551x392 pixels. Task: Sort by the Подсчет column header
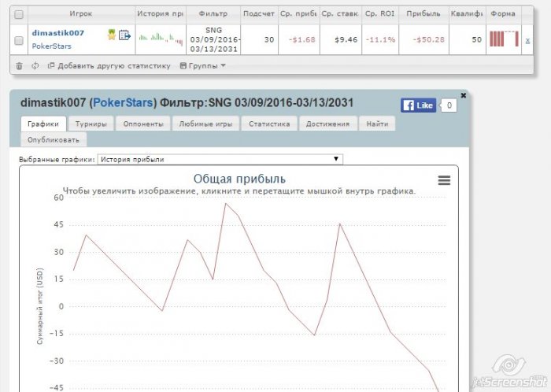click(259, 14)
